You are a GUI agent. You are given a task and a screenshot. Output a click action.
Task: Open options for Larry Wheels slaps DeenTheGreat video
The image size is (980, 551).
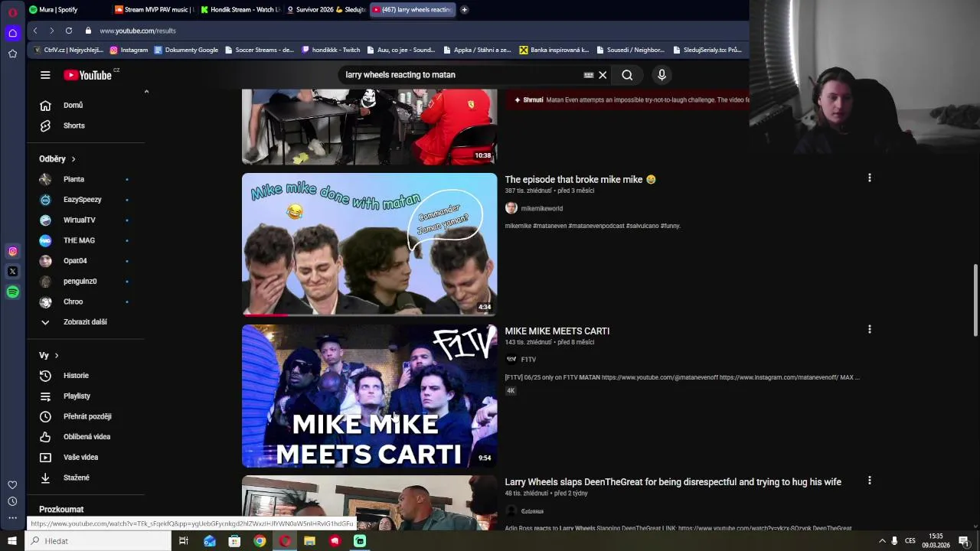pyautogui.click(x=869, y=481)
